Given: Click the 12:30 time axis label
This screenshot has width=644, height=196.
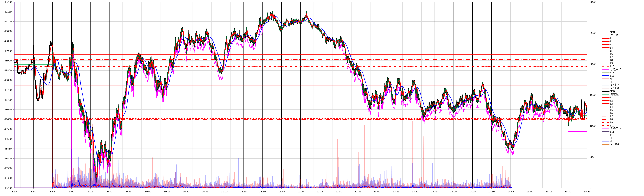Looking at the screenshot, I should (x=339, y=192).
